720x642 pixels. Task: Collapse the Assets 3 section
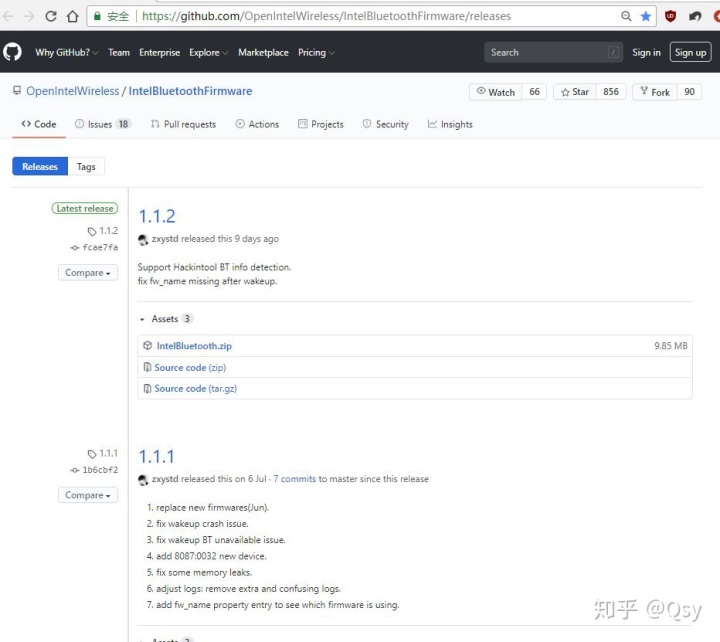tap(166, 318)
